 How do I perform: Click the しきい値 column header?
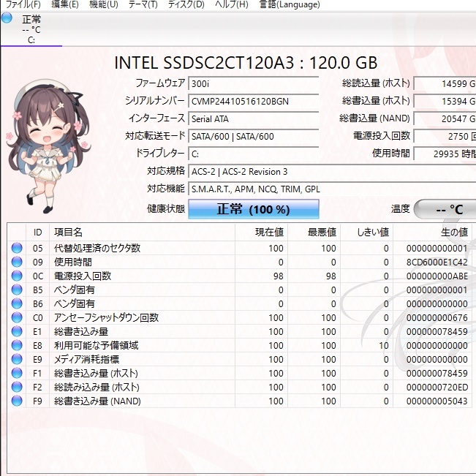pyautogui.click(x=367, y=233)
